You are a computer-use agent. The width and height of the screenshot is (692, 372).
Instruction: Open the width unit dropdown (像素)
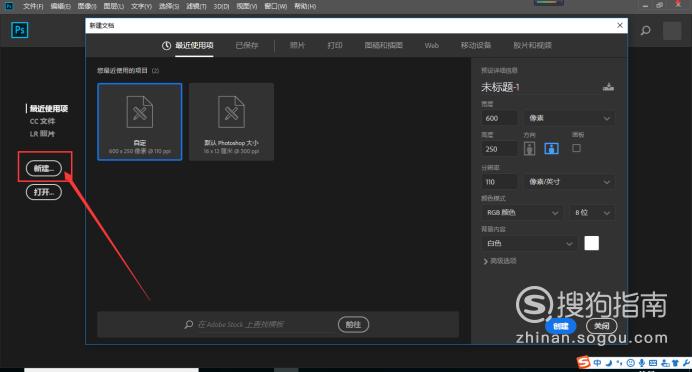(x=569, y=118)
